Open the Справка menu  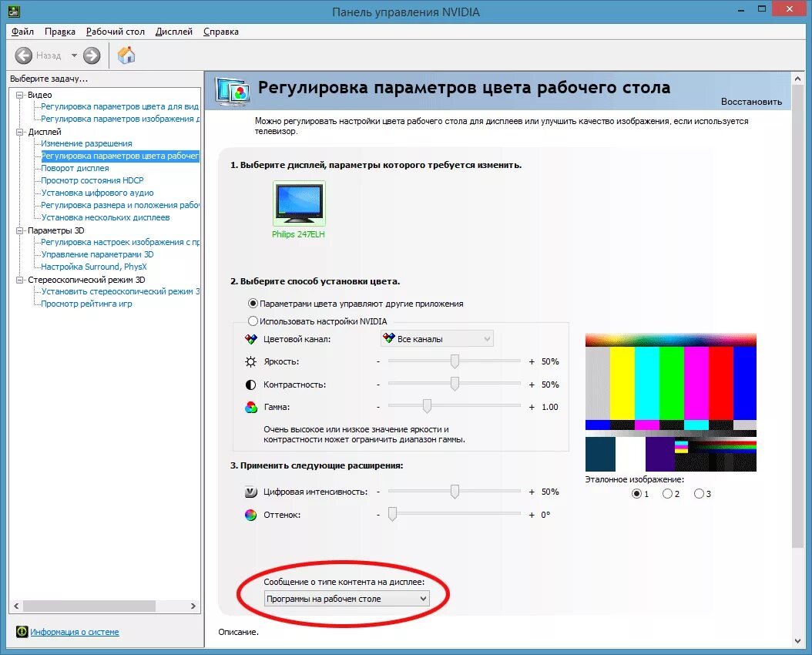pyautogui.click(x=220, y=32)
